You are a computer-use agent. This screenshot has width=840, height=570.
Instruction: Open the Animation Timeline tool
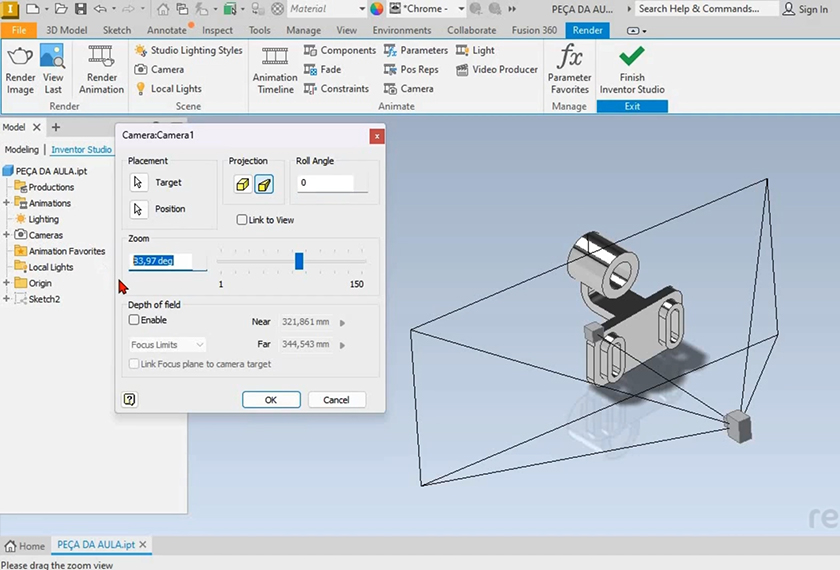point(275,59)
